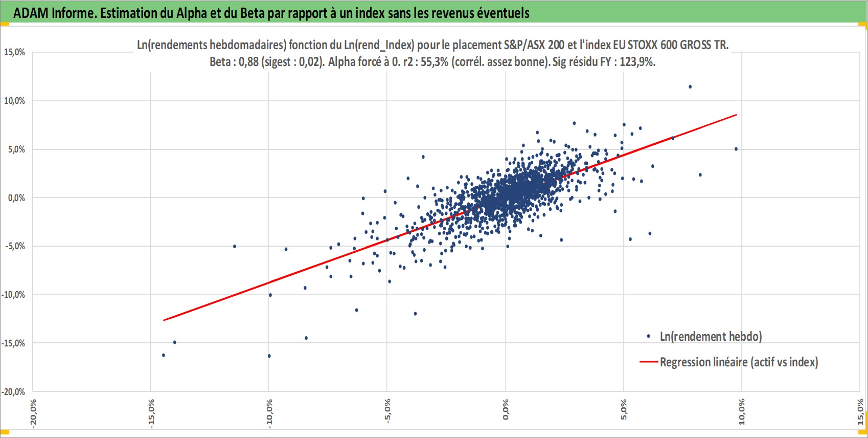Image resolution: width=868 pixels, height=438 pixels.
Task: Select the topmost outlier data point
Action: 690,87
